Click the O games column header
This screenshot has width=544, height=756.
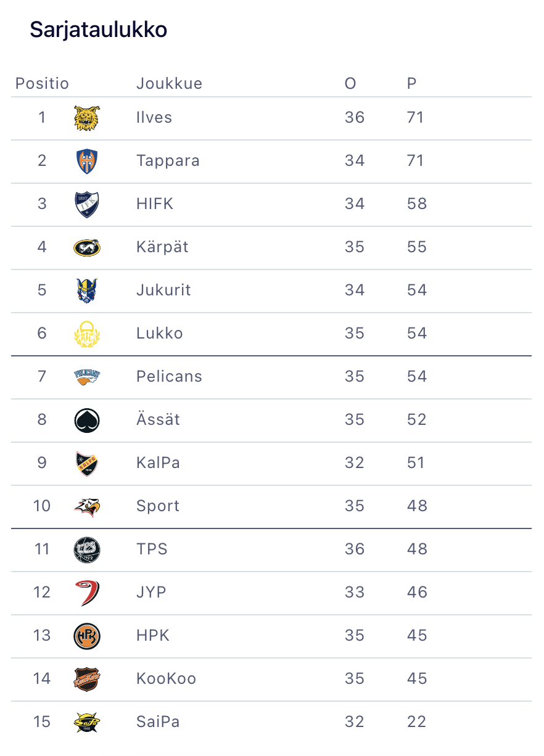(350, 83)
